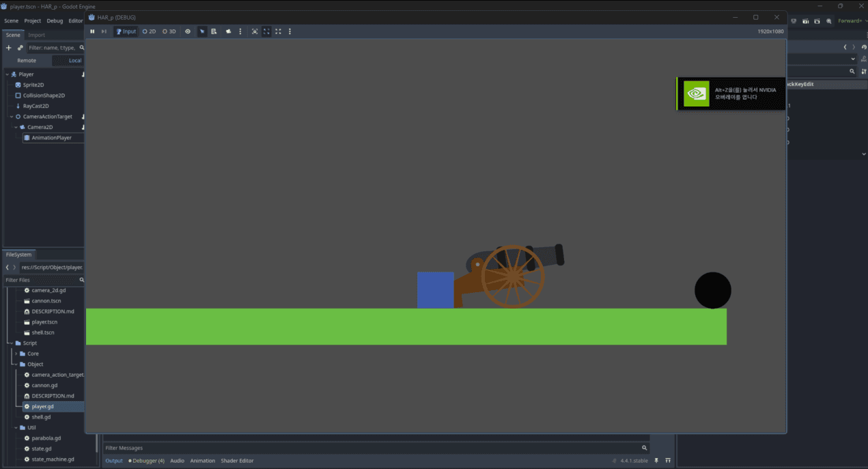Click the Filter Messages input field
Screen dimensions: 868x469
pyautogui.click(x=369, y=448)
